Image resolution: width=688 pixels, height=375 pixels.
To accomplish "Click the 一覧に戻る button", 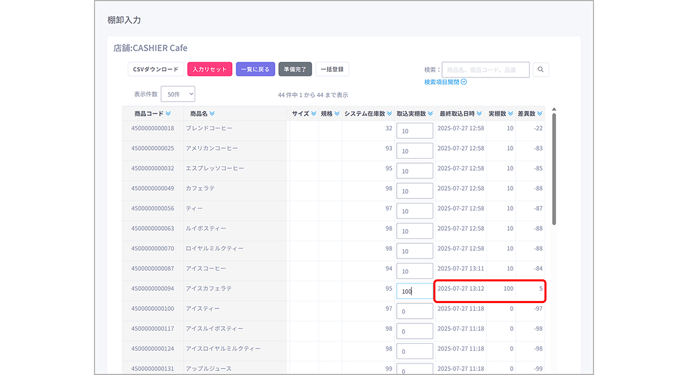I will (255, 69).
